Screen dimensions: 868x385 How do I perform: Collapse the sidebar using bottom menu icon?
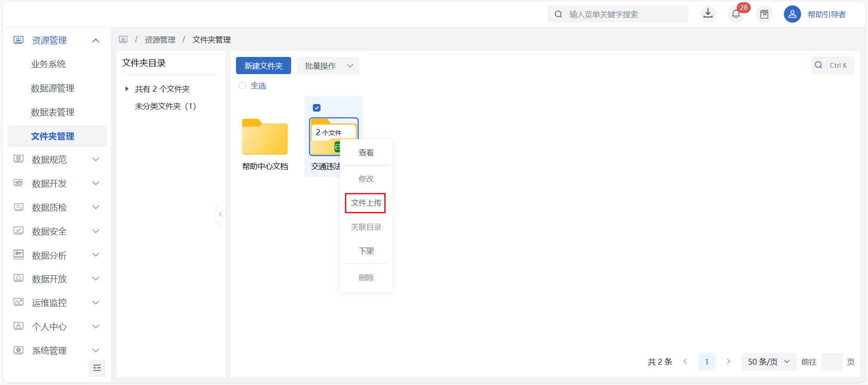pos(97,368)
